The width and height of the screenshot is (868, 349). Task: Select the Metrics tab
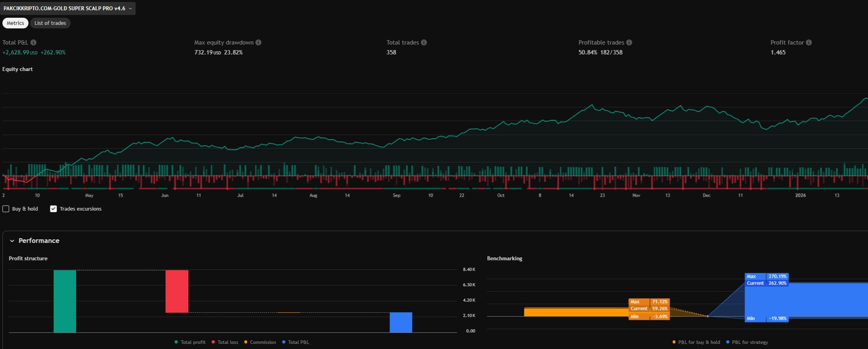pos(15,23)
